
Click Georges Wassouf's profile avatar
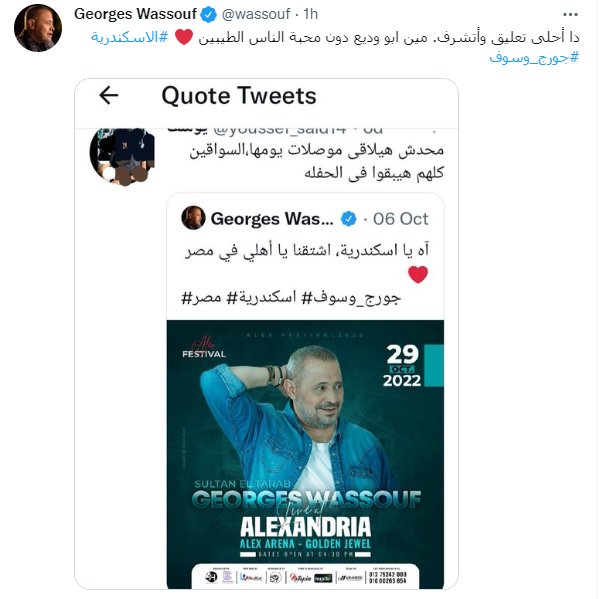coord(38,28)
